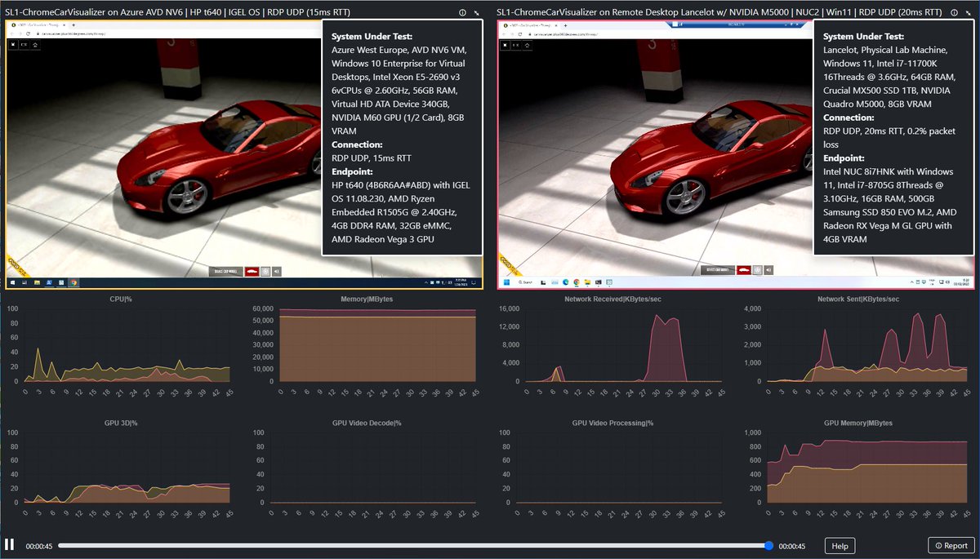This screenshot has width=980, height=559.
Task: Click the red car icon in the left video
Action: [x=252, y=272]
